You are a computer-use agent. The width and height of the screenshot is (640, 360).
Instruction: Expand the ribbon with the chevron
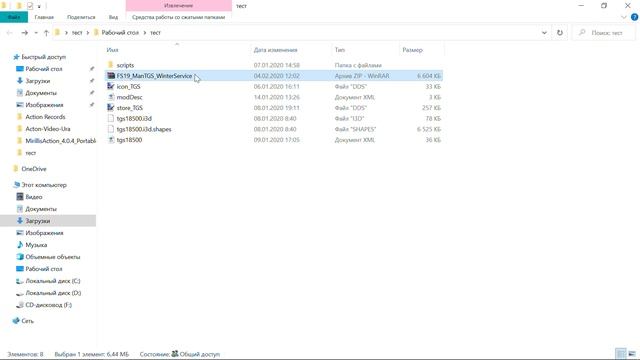623,17
